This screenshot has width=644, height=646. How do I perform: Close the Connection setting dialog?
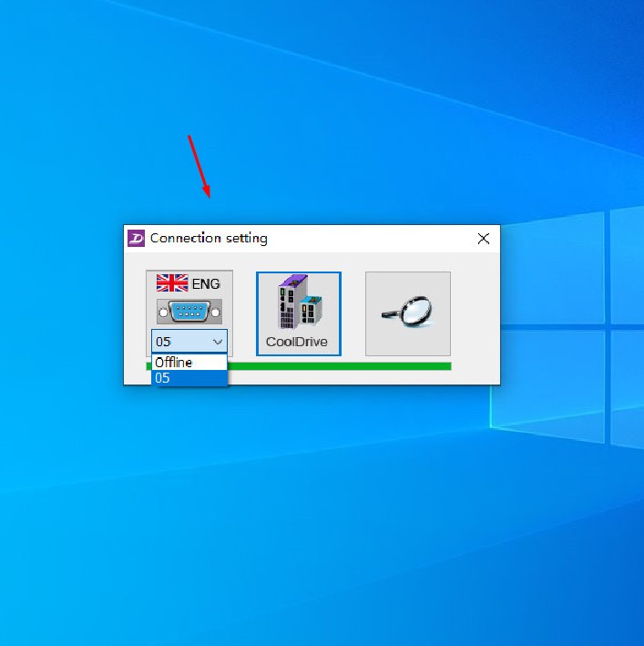tap(484, 239)
